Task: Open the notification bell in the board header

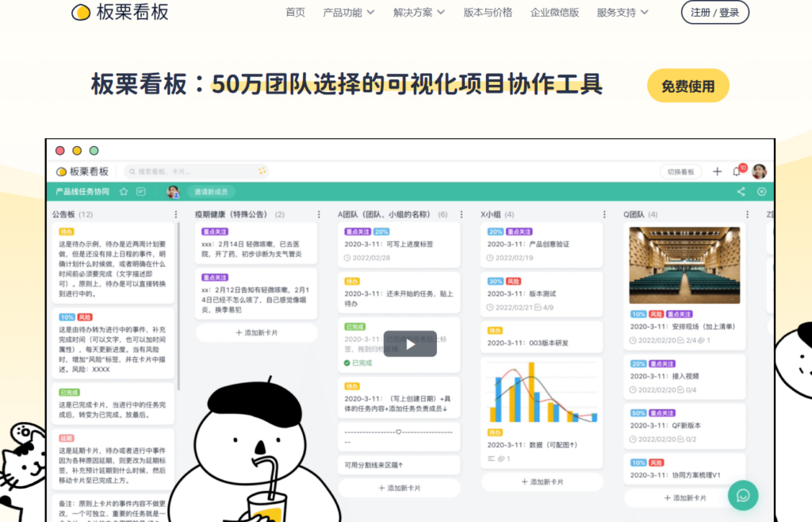Action: tap(736, 171)
